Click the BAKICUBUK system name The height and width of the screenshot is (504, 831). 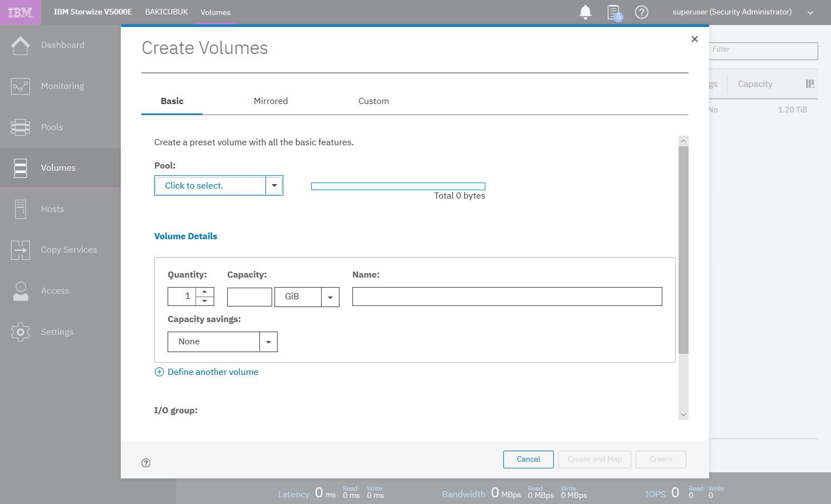tap(166, 12)
